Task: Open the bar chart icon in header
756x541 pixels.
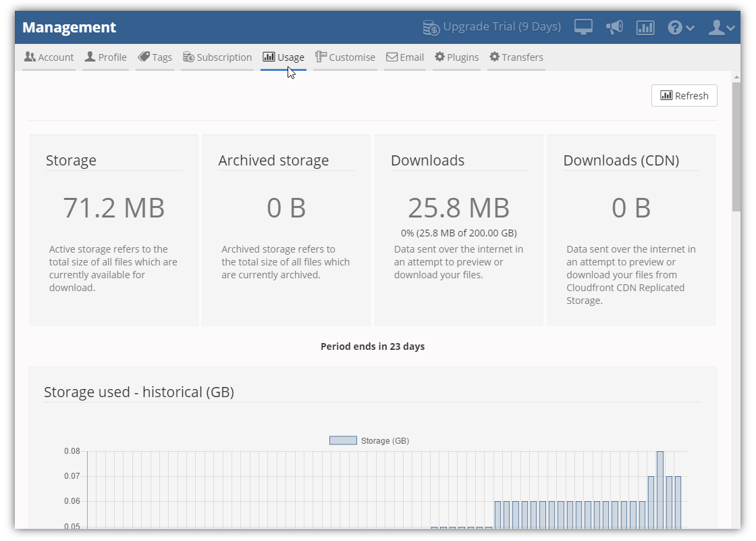Action: pos(645,27)
